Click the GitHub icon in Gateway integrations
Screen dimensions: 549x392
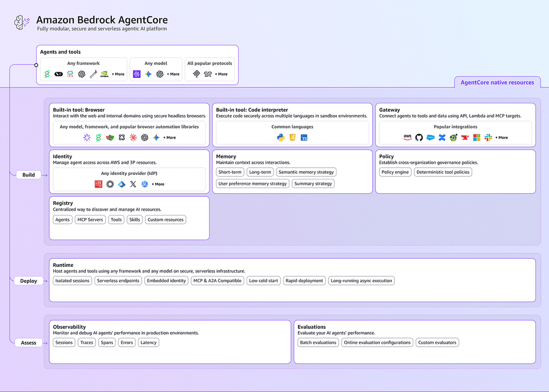tap(419, 138)
